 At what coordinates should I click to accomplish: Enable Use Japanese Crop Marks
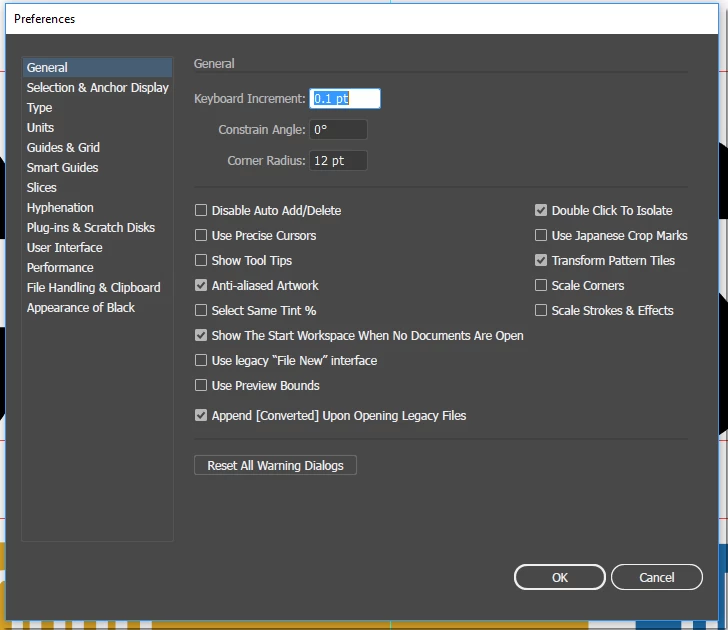(541, 235)
